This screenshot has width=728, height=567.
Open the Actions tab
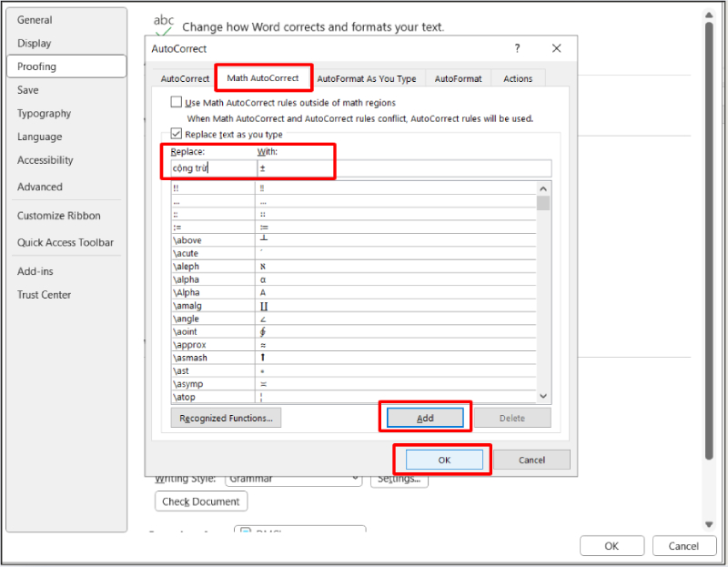coord(518,79)
